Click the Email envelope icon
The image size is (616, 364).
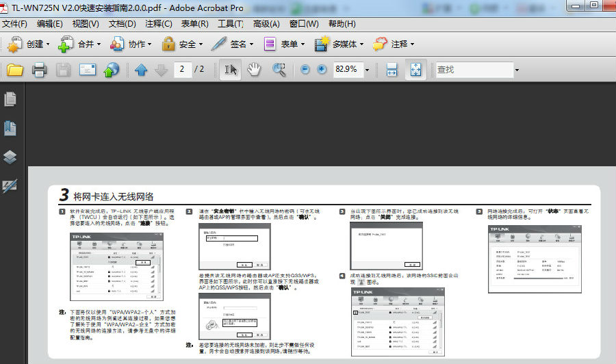pos(87,70)
